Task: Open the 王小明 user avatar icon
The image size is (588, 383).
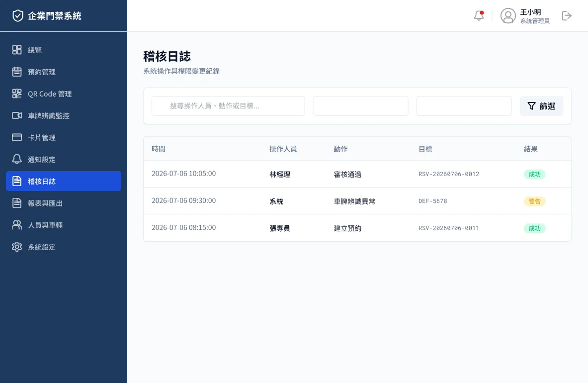Action: [x=508, y=16]
